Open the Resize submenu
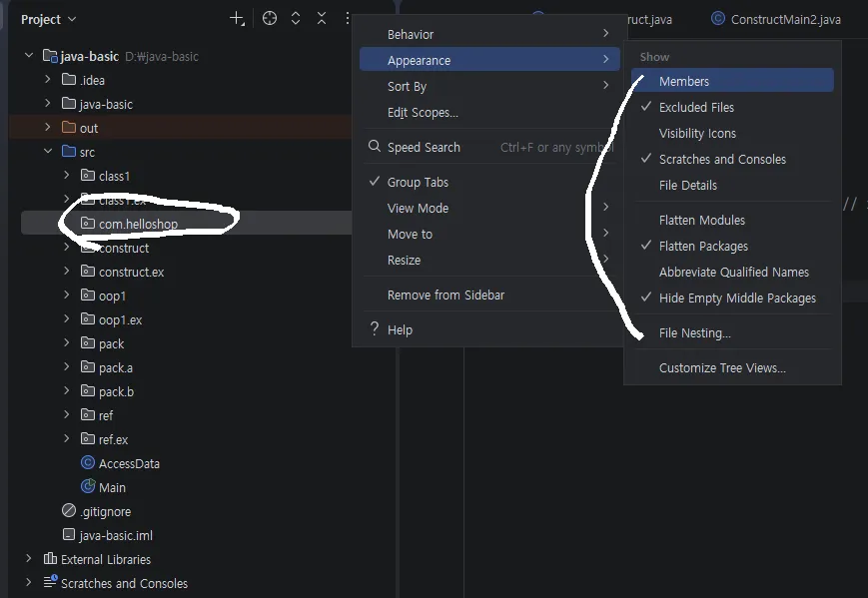The width and height of the screenshot is (868, 598). pos(489,260)
